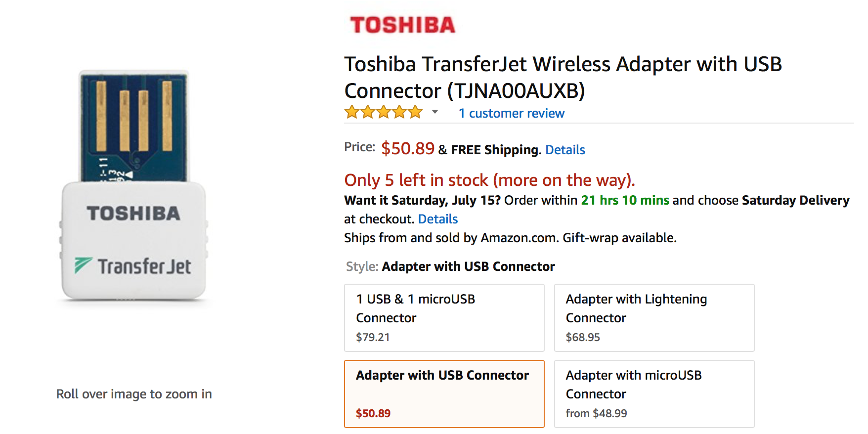
Task: Click the 'Style:' selected option label
Action: coord(468,266)
